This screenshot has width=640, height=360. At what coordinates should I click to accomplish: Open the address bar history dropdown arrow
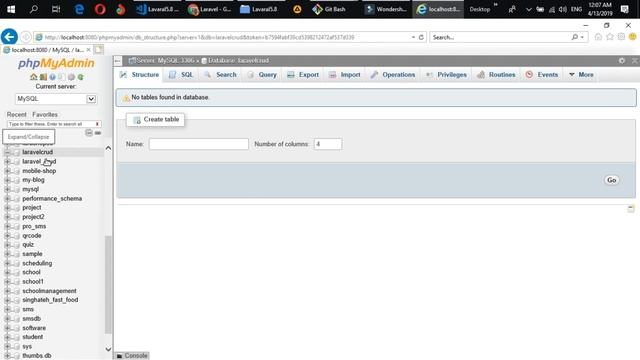[413, 37]
